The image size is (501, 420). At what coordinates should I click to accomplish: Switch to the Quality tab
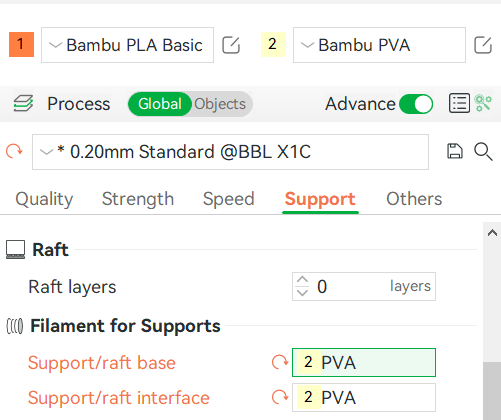point(44,199)
